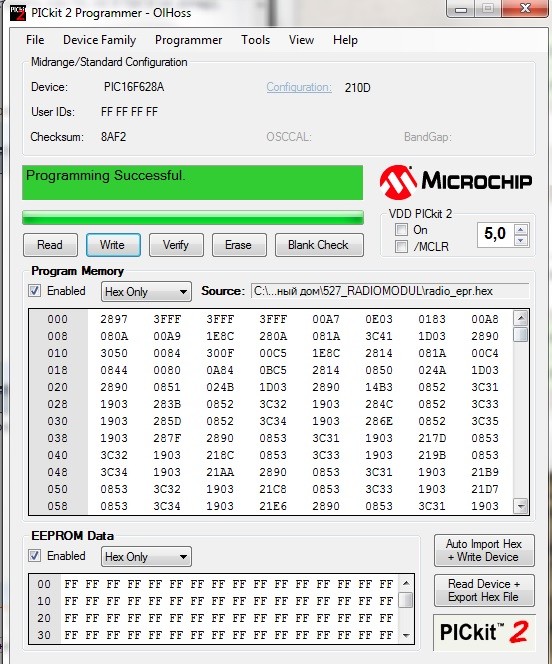This screenshot has width=552, height=664.
Task: Close the PICkit 2 Programmer window
Action: pos(526,8)
